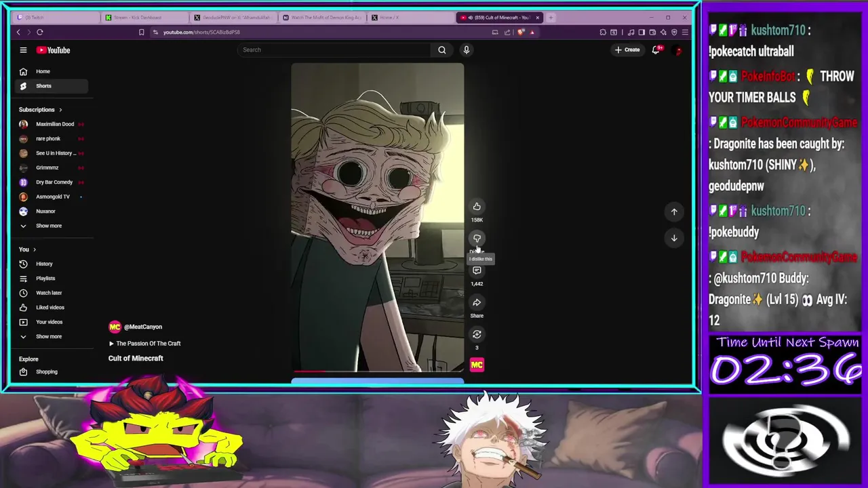The image size is (868, 488).
Task: Go to next Short with down arrow
Action: (674, 238)
